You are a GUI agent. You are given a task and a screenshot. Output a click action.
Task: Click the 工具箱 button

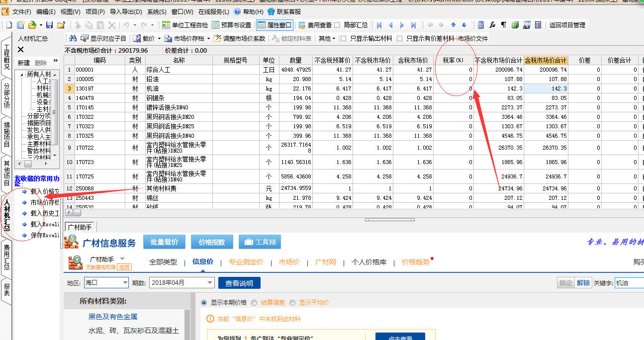point(260,242)
